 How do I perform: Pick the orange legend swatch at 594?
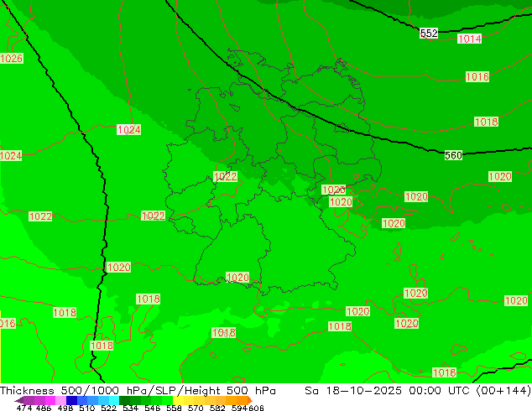tap(243, 400)
